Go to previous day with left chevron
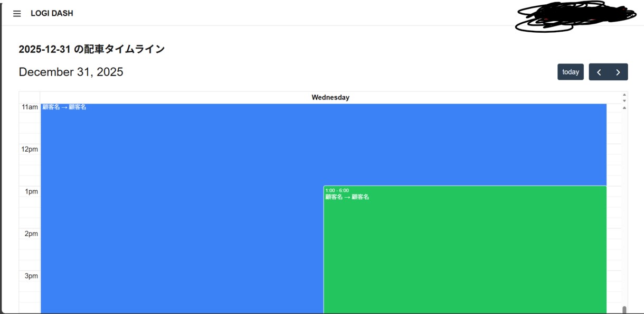This screenshot has height=314, width=644. [x=599, y=72]
